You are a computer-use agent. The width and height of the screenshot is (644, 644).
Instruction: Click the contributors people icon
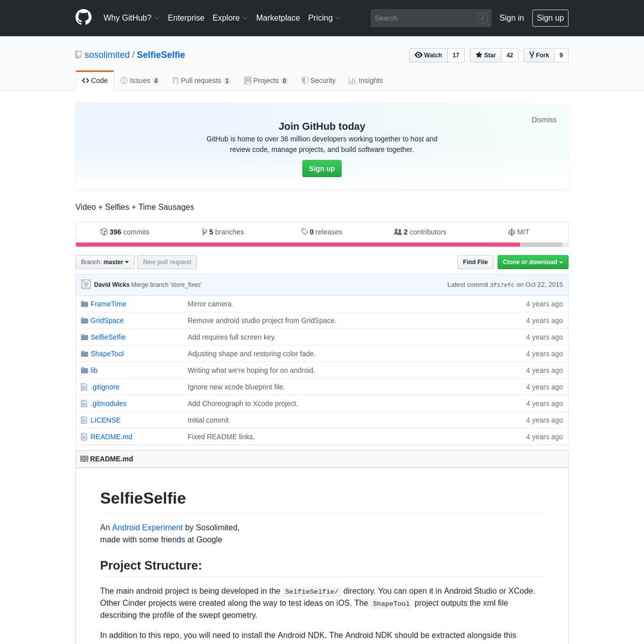click(397, 232)
